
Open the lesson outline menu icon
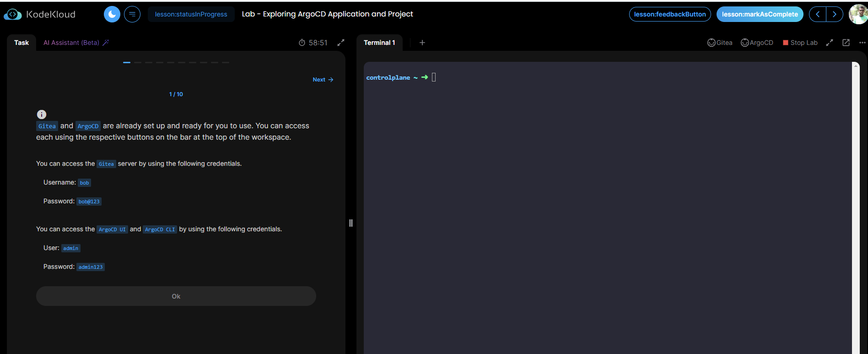point(132,14)
